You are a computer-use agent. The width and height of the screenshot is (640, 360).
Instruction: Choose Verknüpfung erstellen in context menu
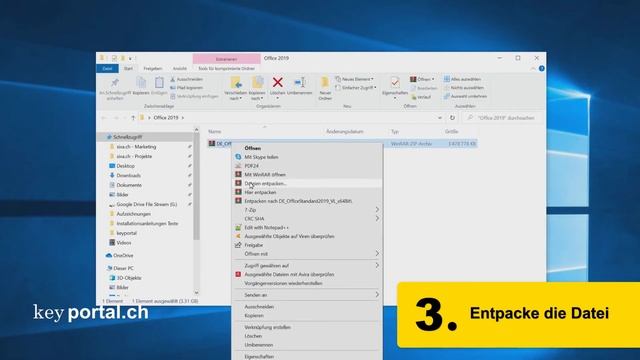point(267,327)
